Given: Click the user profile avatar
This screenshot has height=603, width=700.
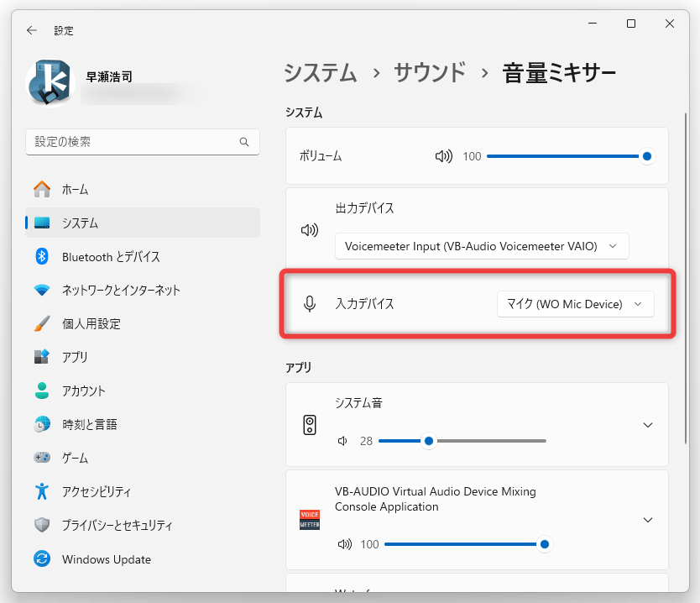Looking at the screenshot, I should pos(50,83).
